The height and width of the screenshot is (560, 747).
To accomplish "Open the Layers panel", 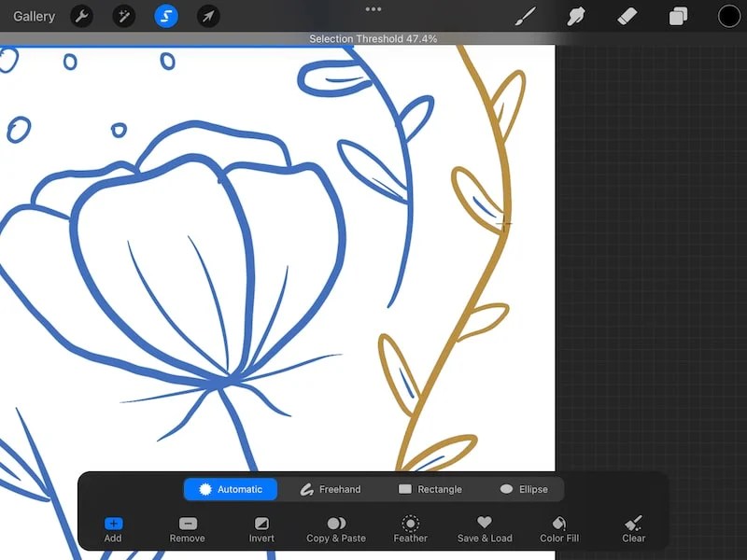I will [x=677, y=16].
